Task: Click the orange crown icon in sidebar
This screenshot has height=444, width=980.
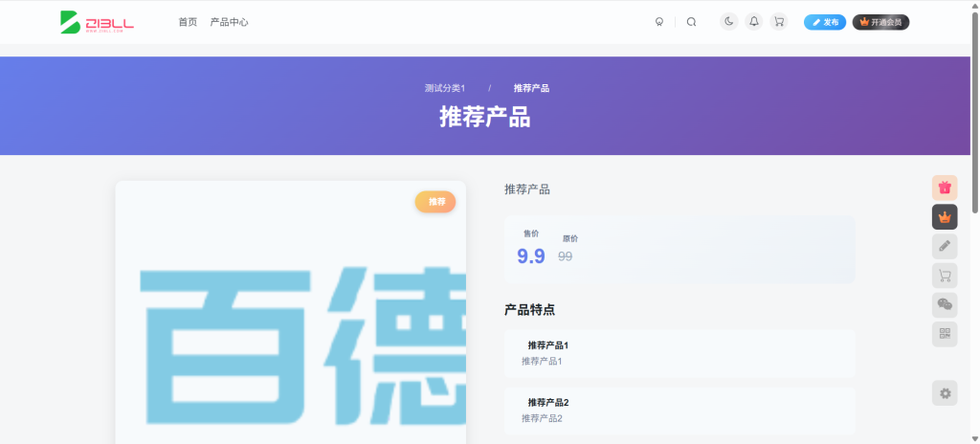Action: click(945, 217)
